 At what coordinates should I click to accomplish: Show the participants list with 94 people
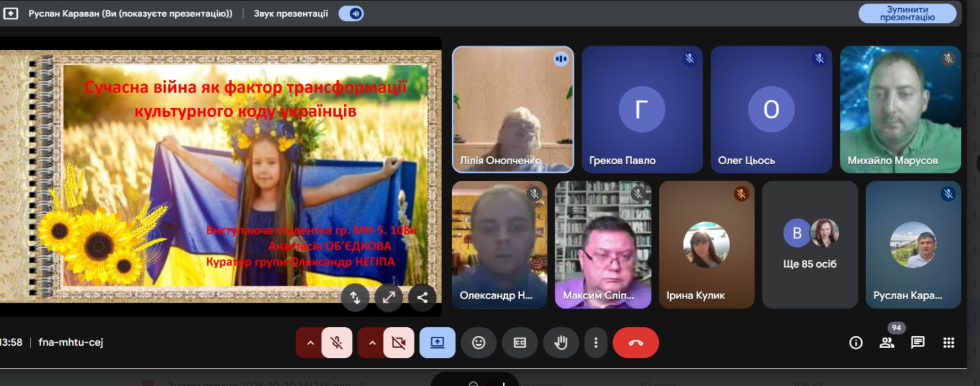point(887,342)
